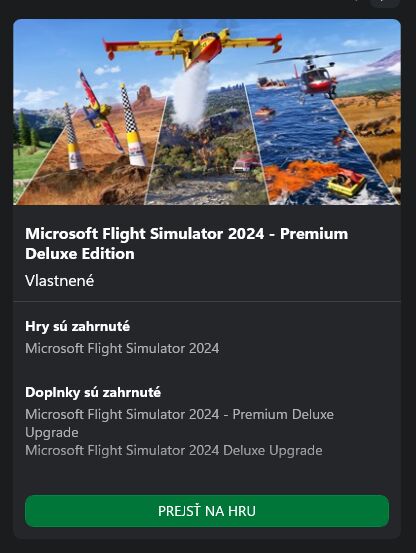The width and height of the screenshot is (416, 553).
Task: Click the Premium Deluxe Edition title
Action: point(186,243)
